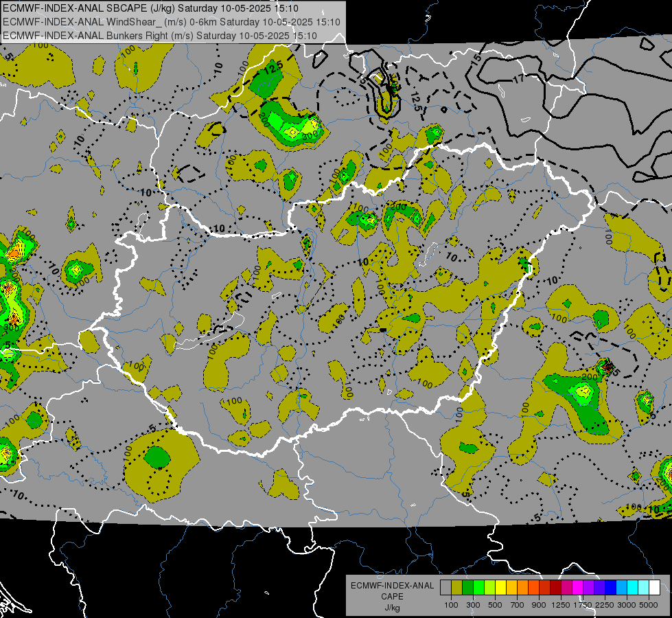
Task: Choose the white swatch ending the legend
Action: (654, 588)
